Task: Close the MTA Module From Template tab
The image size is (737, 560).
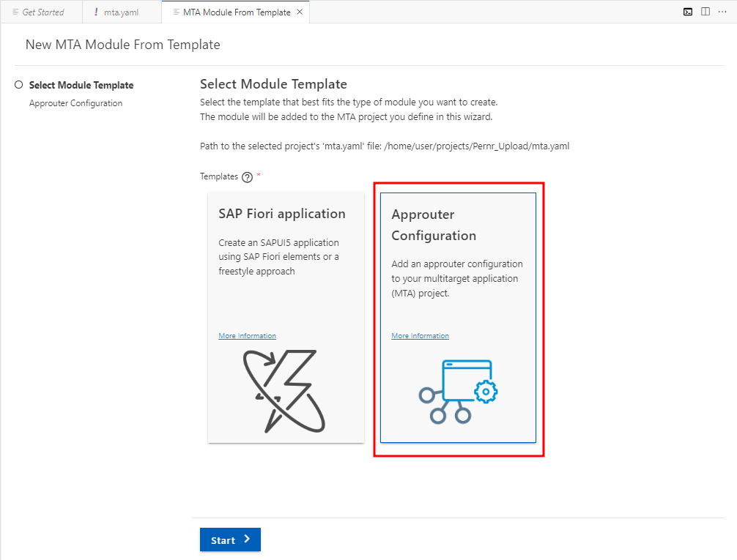Action: 300,12
